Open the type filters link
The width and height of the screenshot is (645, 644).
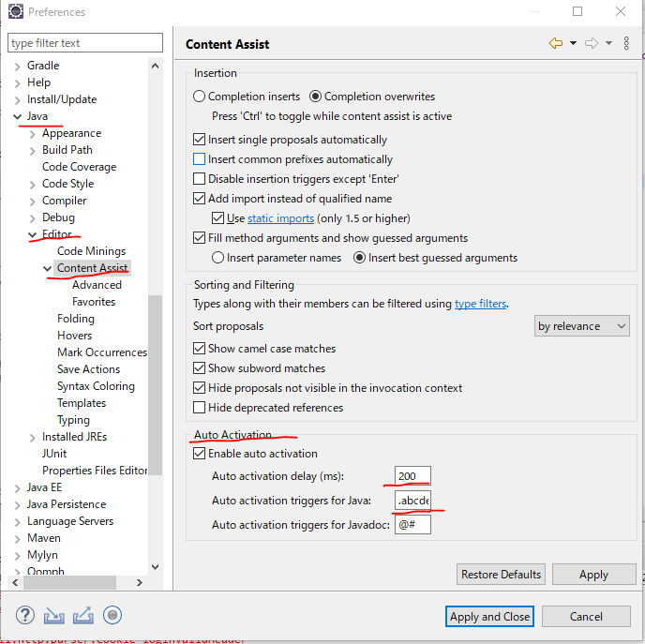click(x=480, y=304)
